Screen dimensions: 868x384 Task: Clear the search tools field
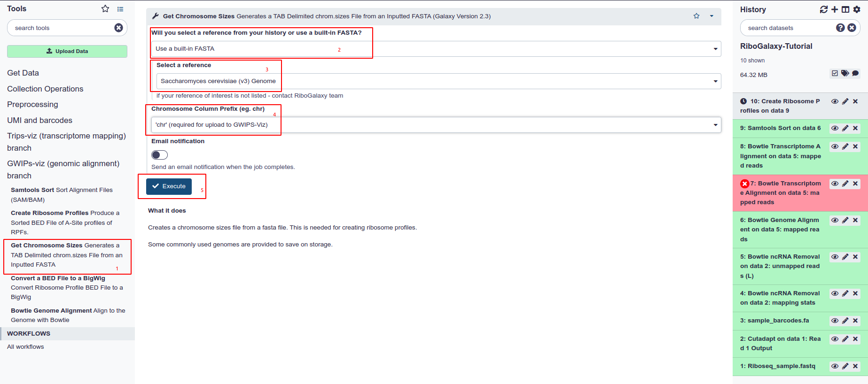click(x=118, y=28)
